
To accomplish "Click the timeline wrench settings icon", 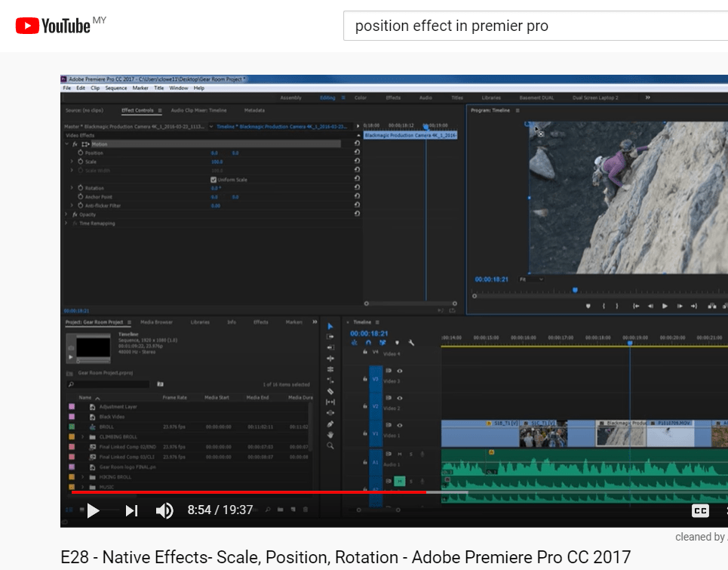I will tap(412, 343).
